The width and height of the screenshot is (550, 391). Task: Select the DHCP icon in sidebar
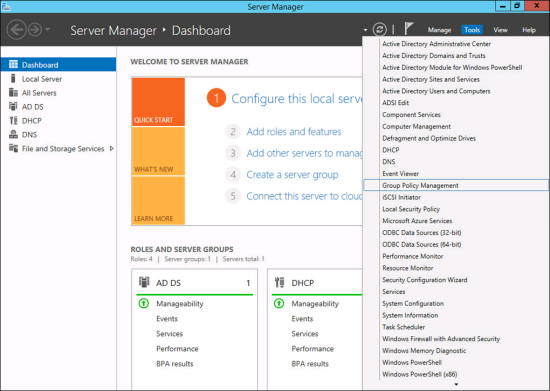(x=13, y=120)
